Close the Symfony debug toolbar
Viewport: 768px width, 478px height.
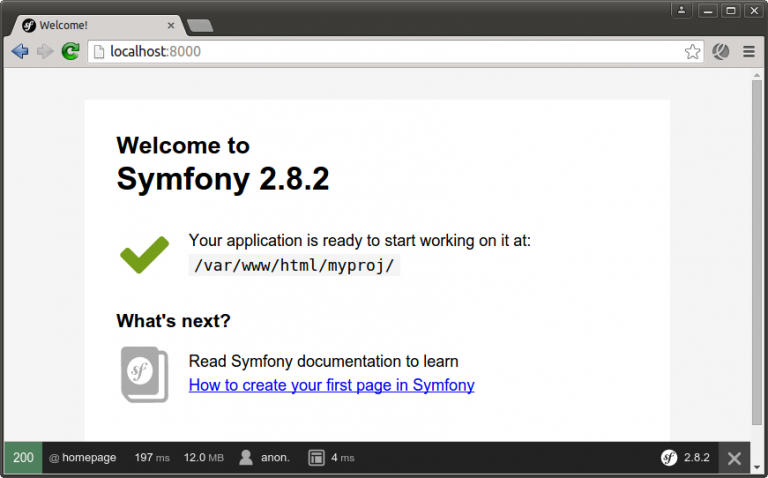pyautogui.click(x=734, y=458)
